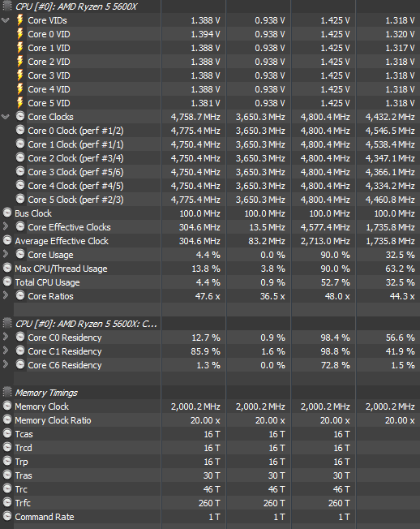
Task: Click the 4,546.5 MHz average for Core 0 Clock
Action: (390, 131)
